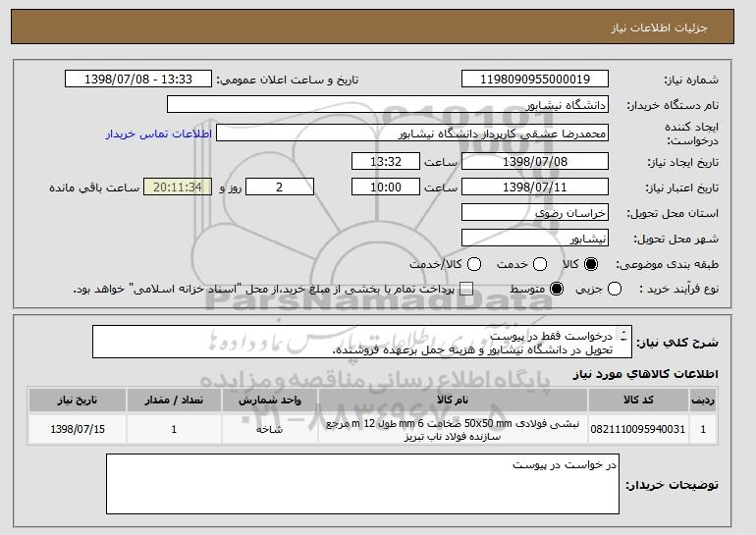Viewport: 756px width, 535px height.
Task: Click the label نوع فرآیند خرید
Action: point(678,290)
